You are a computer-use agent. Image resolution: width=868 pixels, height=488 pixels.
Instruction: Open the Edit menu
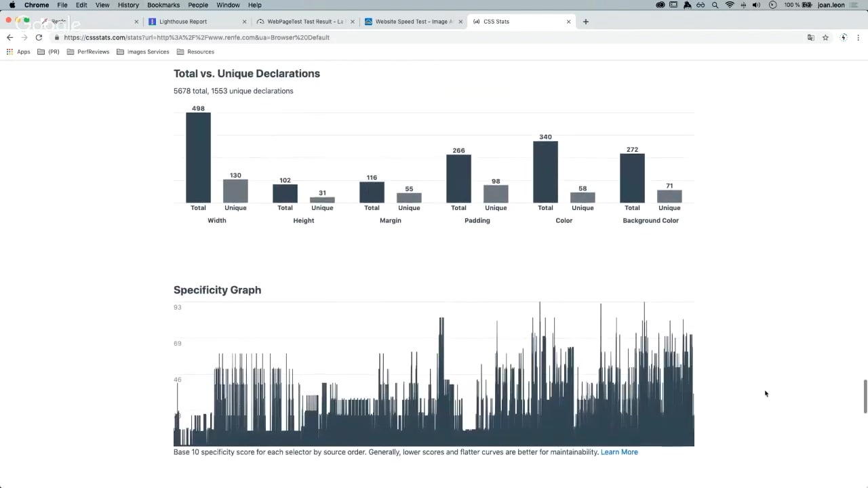81,5
